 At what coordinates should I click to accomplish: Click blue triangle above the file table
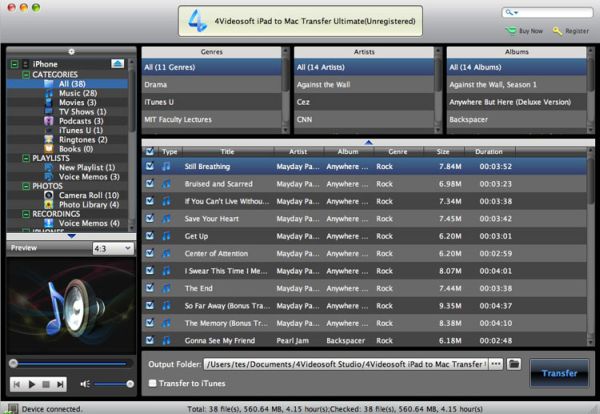tap(368, 142)
